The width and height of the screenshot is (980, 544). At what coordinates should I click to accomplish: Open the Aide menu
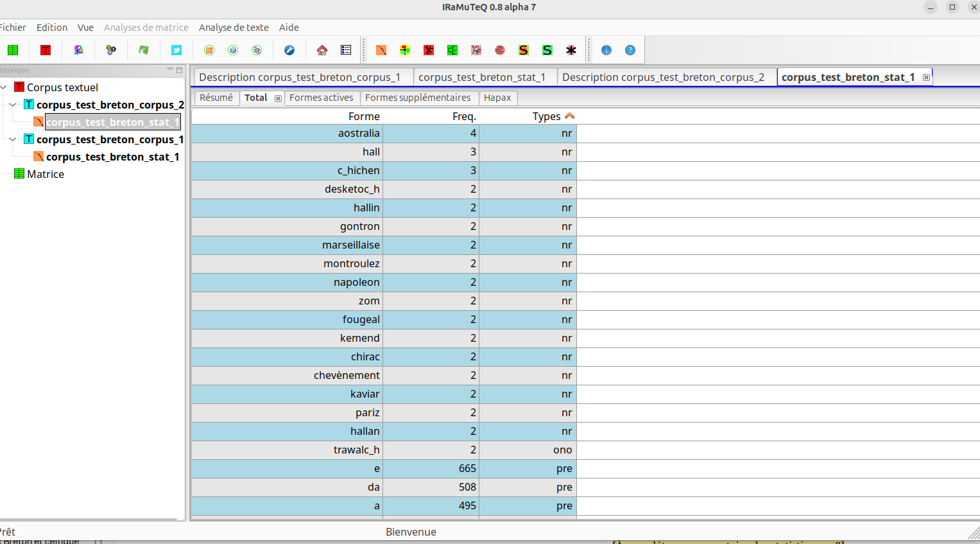(x=289, y=28)
